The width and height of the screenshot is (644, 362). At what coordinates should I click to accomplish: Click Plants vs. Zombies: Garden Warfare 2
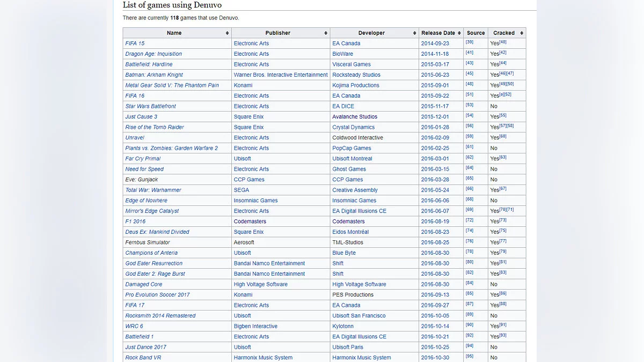[171, 149]
